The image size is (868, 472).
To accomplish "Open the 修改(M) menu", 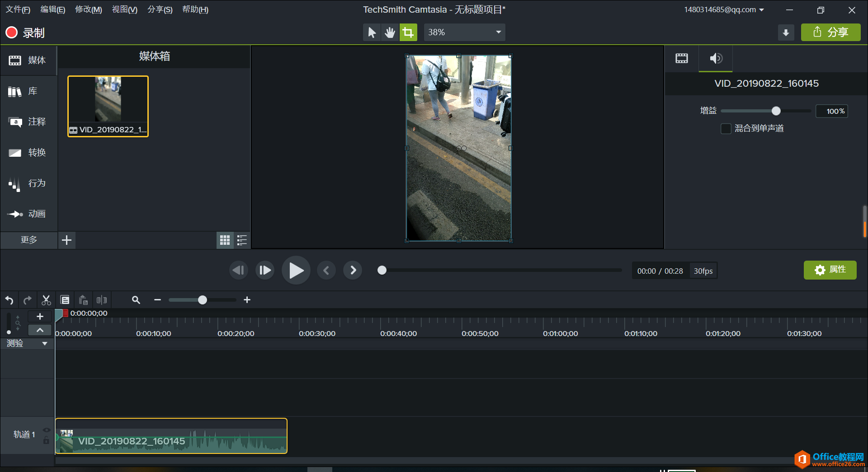I will [x=88, y=9].
